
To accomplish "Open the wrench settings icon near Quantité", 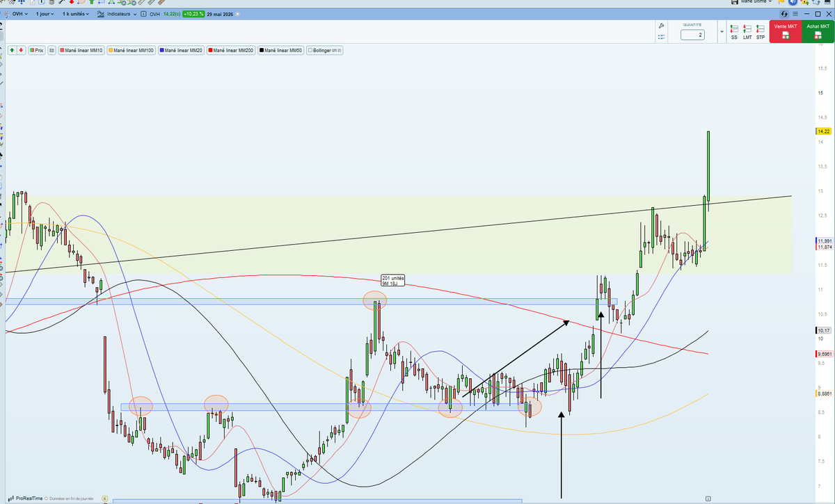I will 660,26.
